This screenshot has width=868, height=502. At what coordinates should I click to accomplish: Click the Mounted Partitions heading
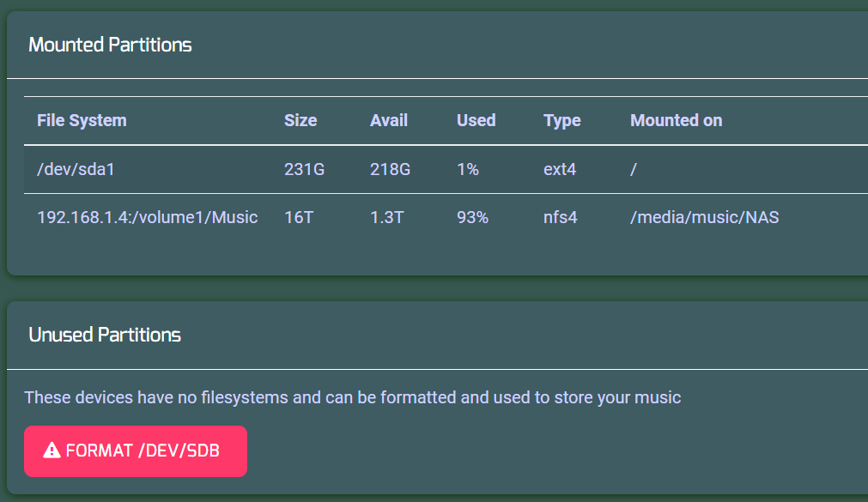click(x=110, y=45)
